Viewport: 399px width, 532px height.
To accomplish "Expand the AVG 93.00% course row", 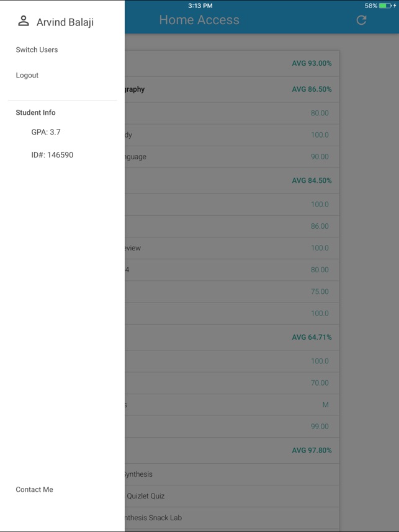I will pos(232,63).
